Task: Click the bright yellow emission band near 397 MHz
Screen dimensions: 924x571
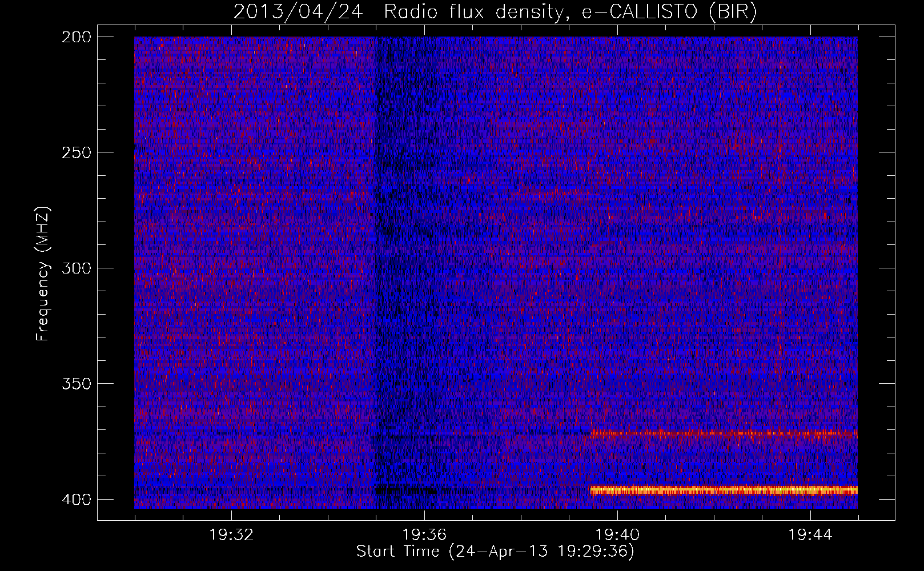Action: coord(724,490)
